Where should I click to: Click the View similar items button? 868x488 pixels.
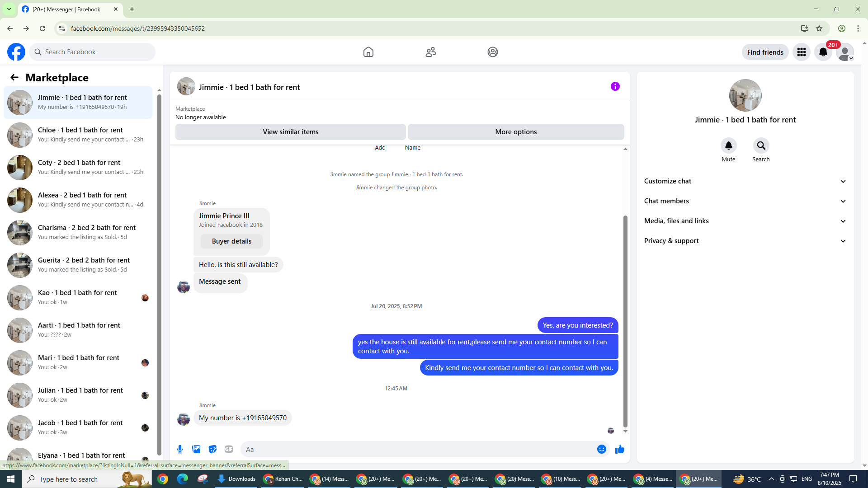coord(290,132)
